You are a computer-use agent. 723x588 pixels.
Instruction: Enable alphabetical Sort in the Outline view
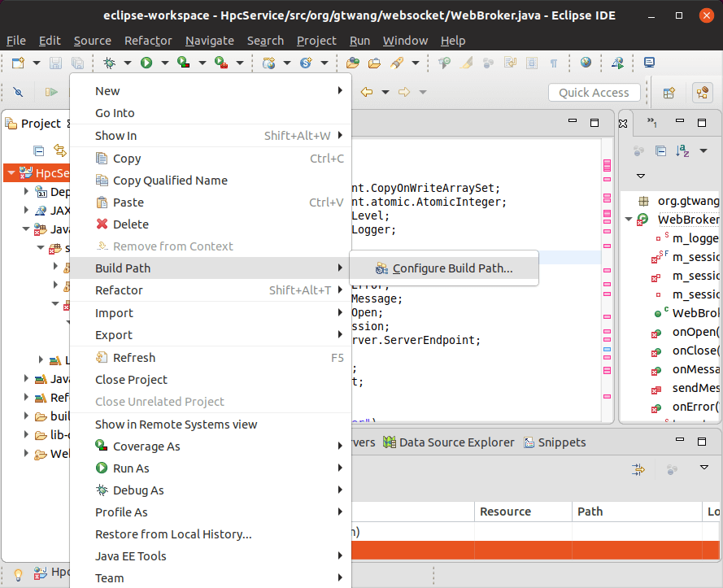point(682,150)
